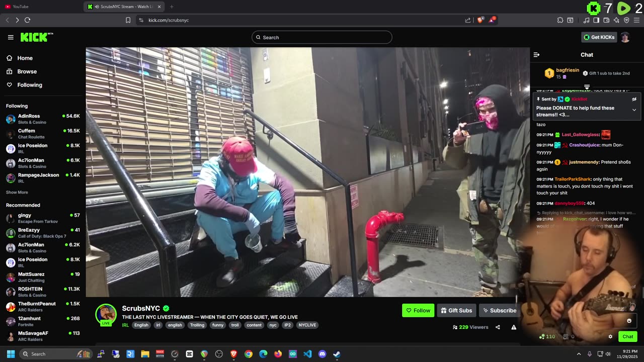Click the Gift Subs button
The height and width of the screenshot is (362, 644).
pyautogui.click(x=456, y=310)
